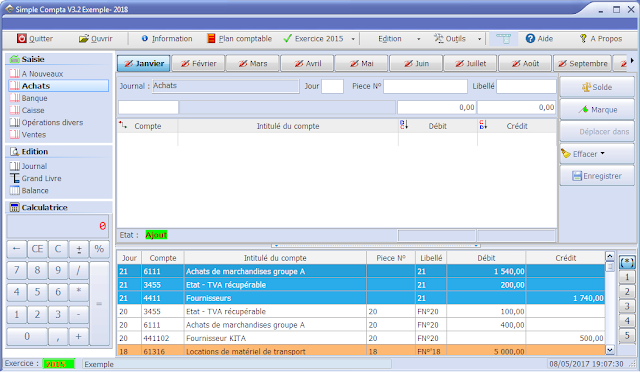Click the Solde button
This screenshot has width=640, height=372.
point(597,87)
